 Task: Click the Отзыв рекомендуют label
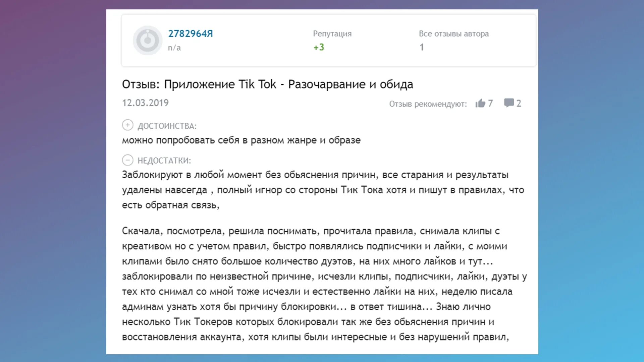point(428,104)
